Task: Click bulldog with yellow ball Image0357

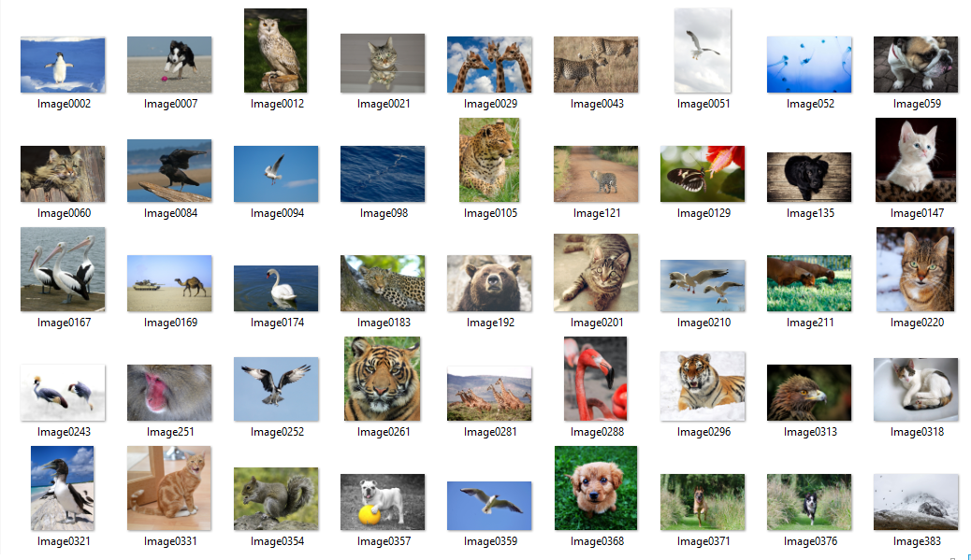Action: click(x=383, y=502)
